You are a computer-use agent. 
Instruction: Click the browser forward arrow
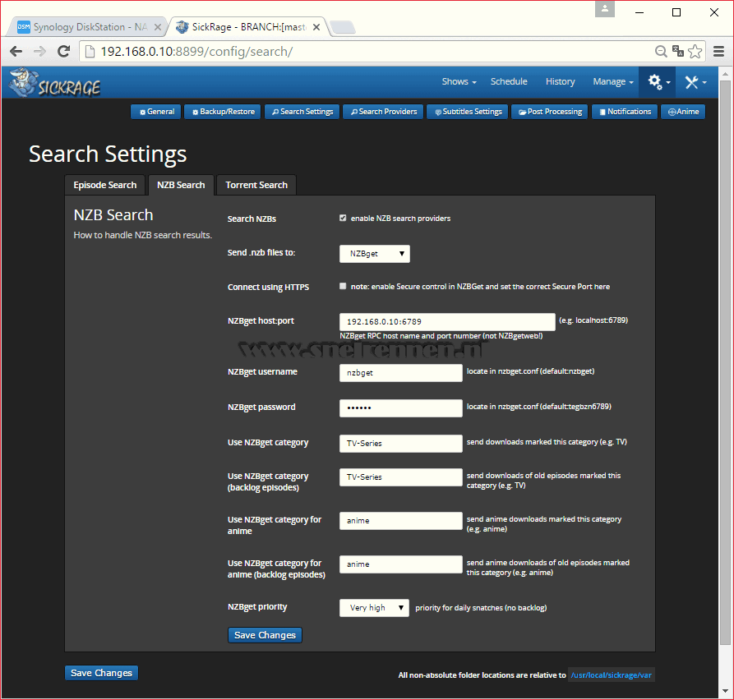39,52
